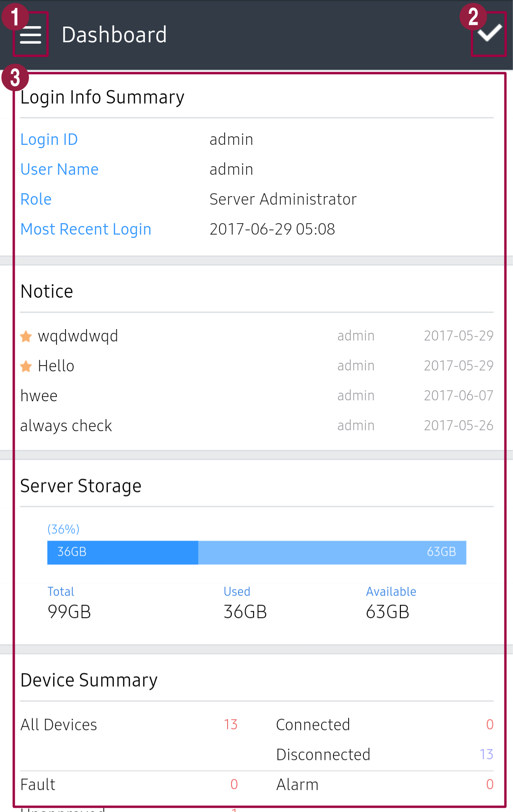Open the always check notice
This screenshot has width=513, height=812.
(x=66, y=425)
